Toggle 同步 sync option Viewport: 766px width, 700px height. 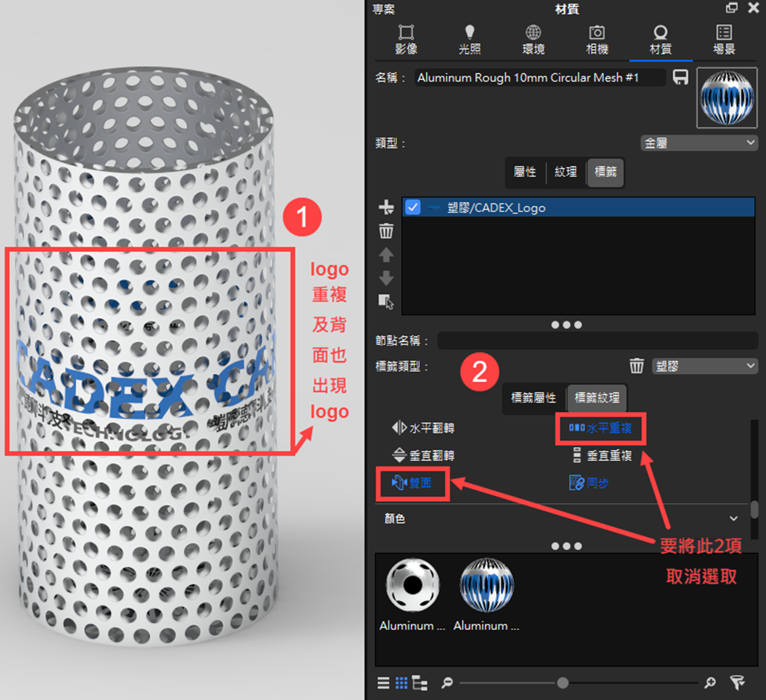(589, 483)
